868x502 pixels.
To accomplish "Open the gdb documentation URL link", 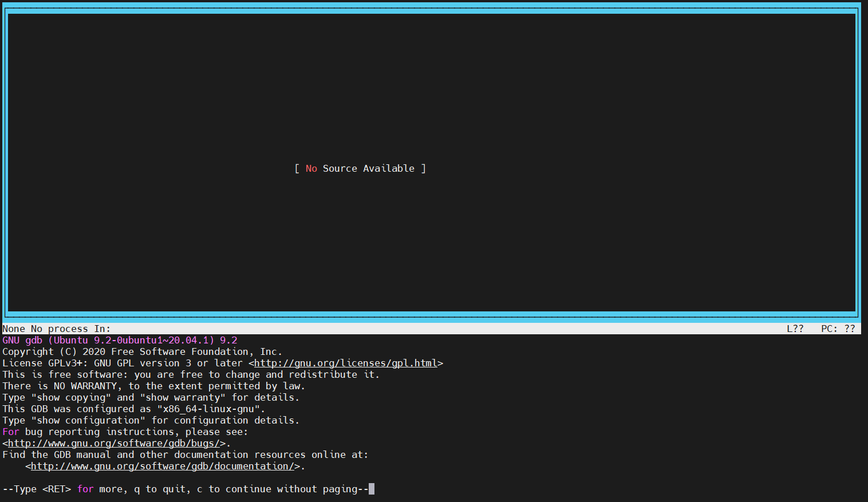I will (163, 466).
